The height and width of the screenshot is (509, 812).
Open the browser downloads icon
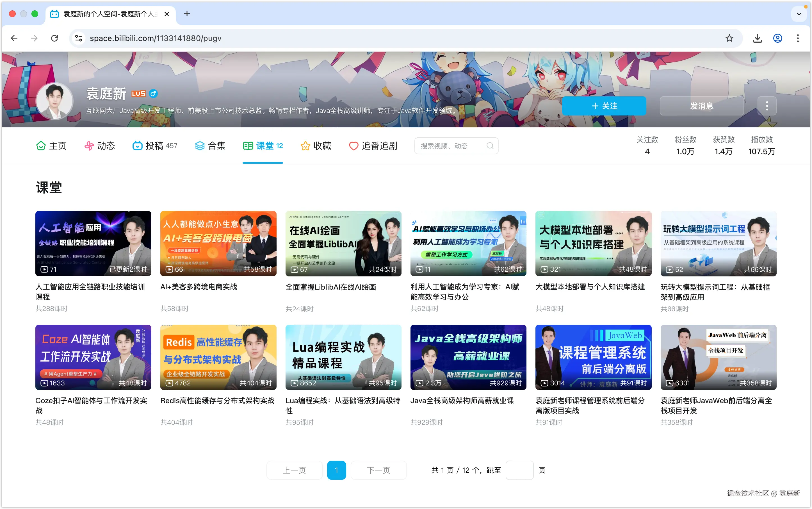pyautogui.click(x=757, y=38)
